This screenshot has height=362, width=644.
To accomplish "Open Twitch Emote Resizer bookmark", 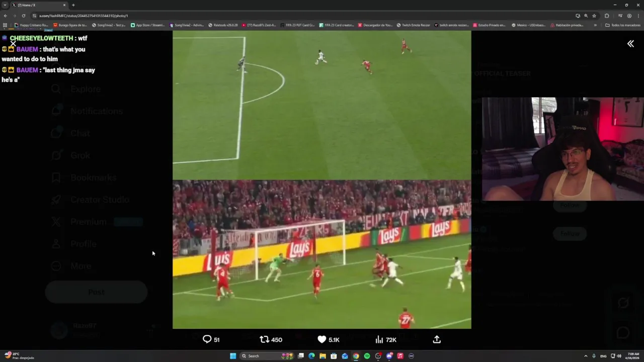I will click(414, 25).
